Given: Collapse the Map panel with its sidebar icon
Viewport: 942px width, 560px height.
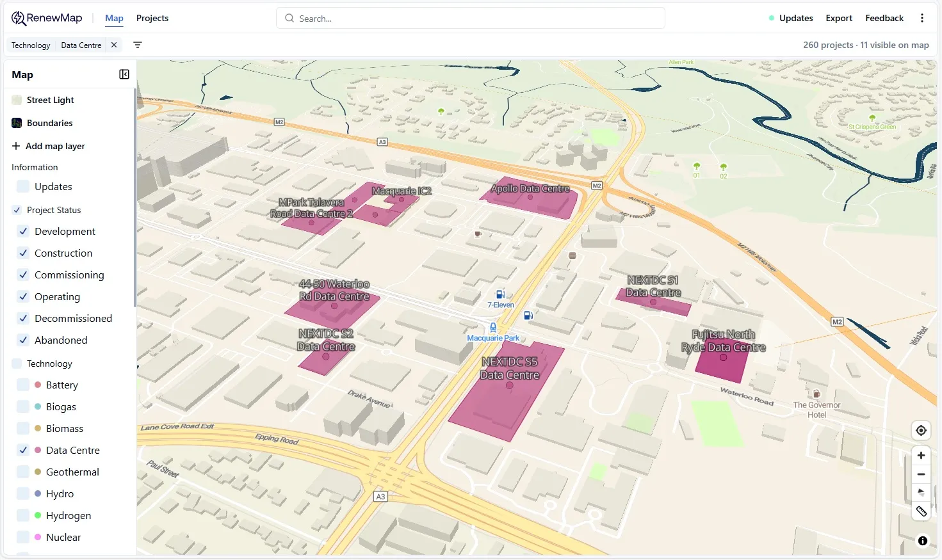Looking at the screenshot, I should point(124,74).
